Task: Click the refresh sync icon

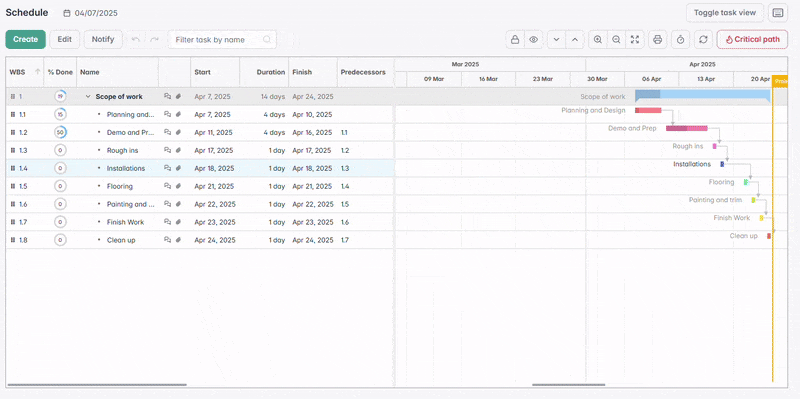Action: 703,39
